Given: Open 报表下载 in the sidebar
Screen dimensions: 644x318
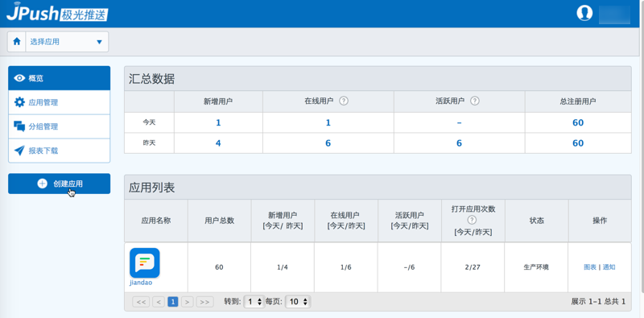Looking at the screenshot, I should (59, 151).
